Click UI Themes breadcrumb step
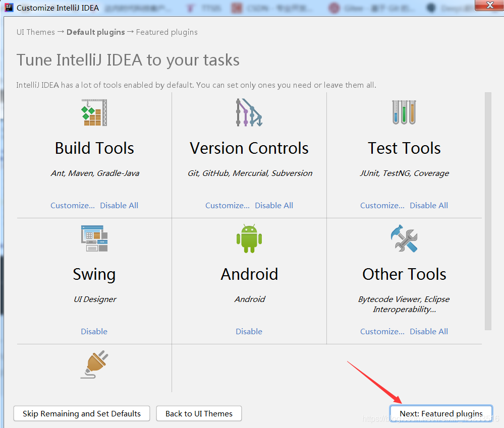The image size is (504, 428). [x=36, y=32]
